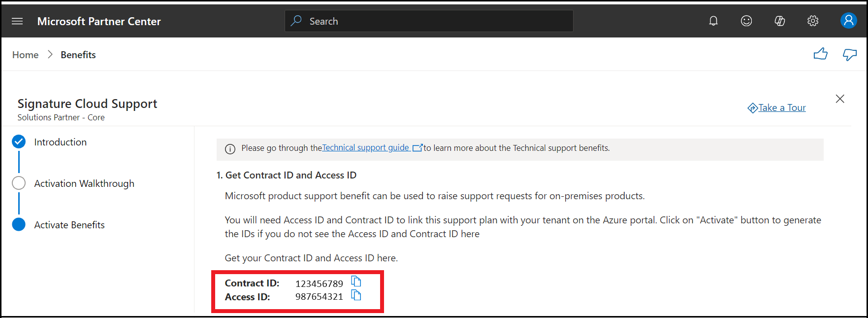Screen dimensions: 868x318
Task: Open the feedback smiley icon
Action: pos(746,21)
